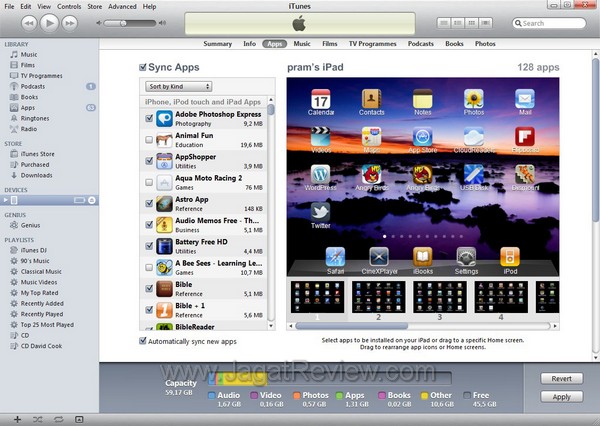Image resolution: width=600 pixels, height=426 pixels.
Task: Check the Aqua Moto Racing 2 checkbox
Action: [x=149, y=182]
